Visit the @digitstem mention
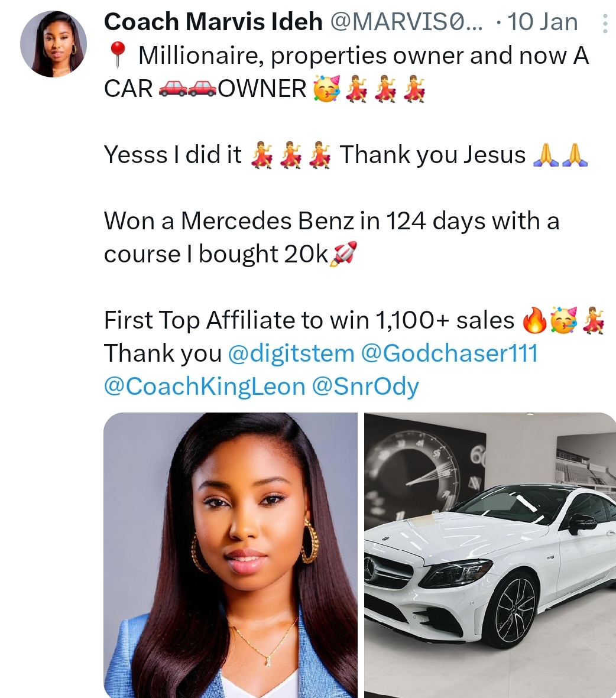 pos(290,353)
